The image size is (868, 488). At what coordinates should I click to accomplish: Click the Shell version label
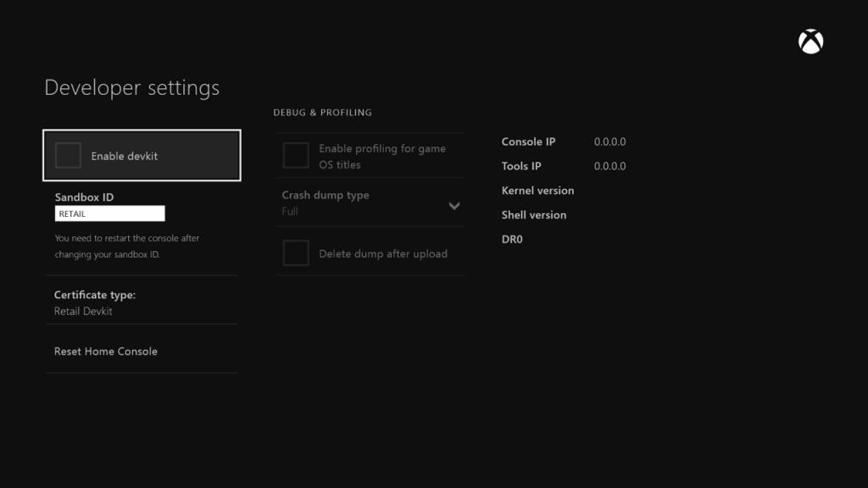(534, 215)
